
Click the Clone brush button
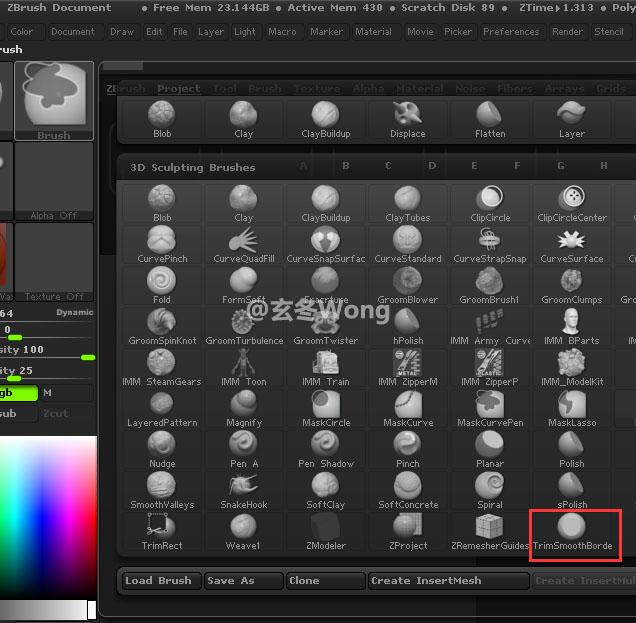(x=325, y=580)
